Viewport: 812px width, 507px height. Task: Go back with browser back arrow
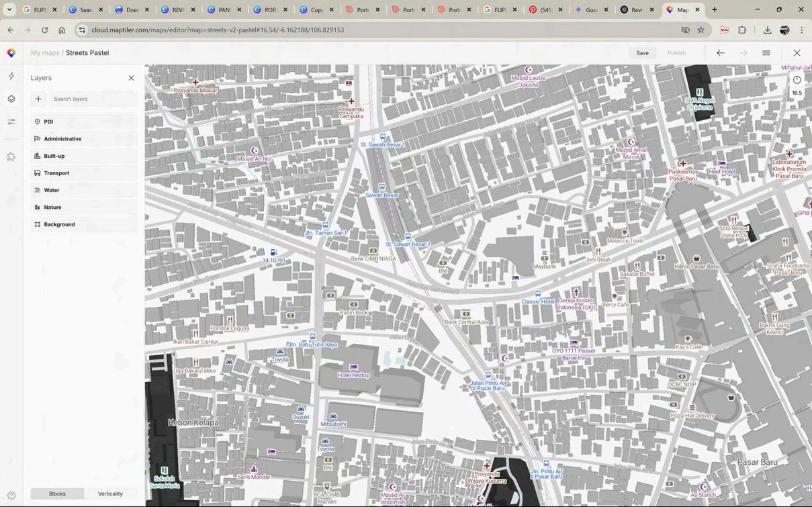click(x=10, y=30)
